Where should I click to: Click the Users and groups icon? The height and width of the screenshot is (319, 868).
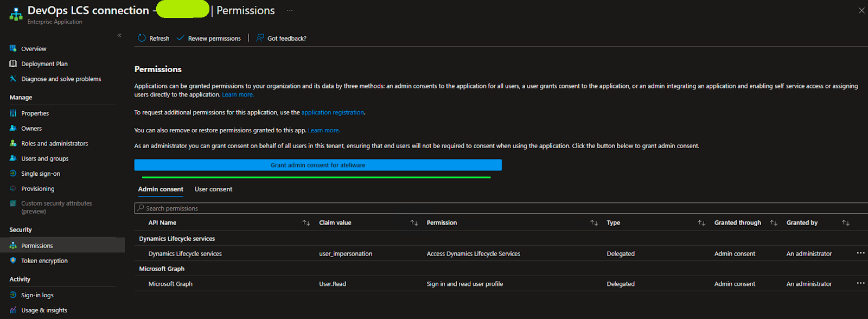pos(13,158)
